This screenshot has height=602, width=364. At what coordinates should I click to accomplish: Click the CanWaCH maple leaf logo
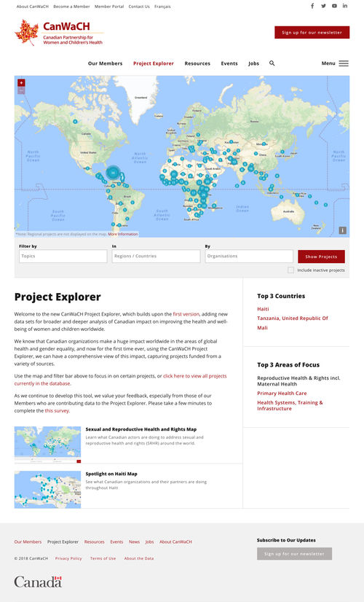27,33
